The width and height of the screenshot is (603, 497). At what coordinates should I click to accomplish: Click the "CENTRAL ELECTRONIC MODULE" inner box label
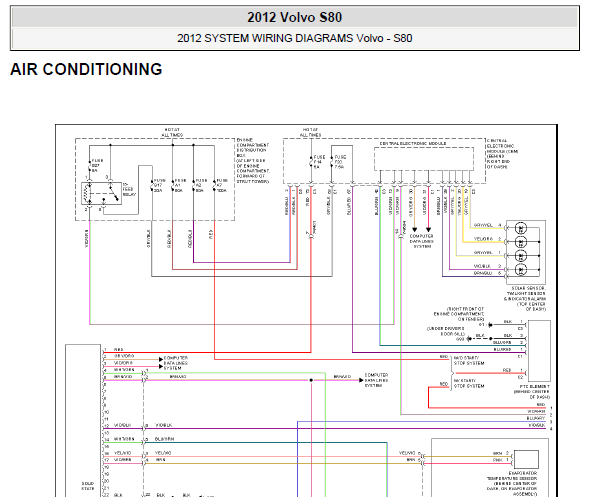click(413, 143)
